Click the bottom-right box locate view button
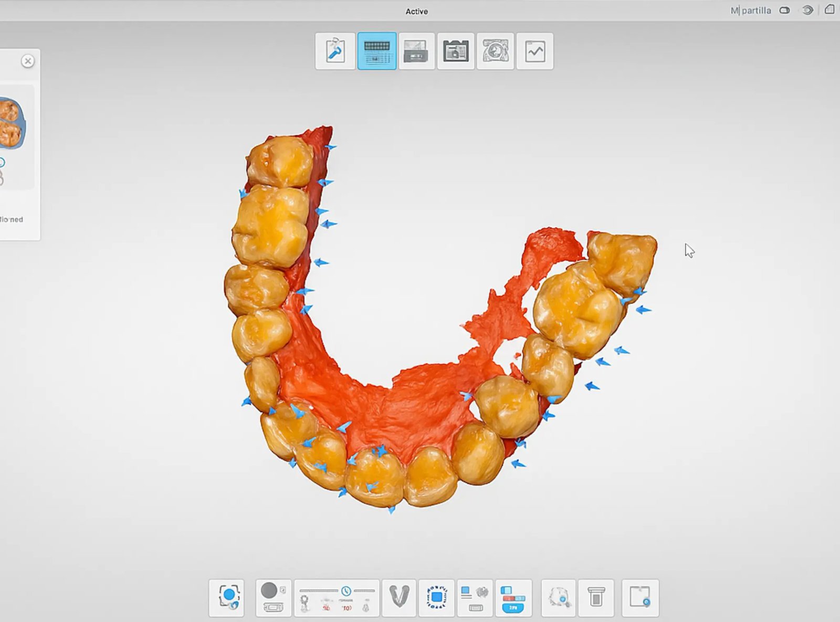840x622 pixels. tap(640, 598)
